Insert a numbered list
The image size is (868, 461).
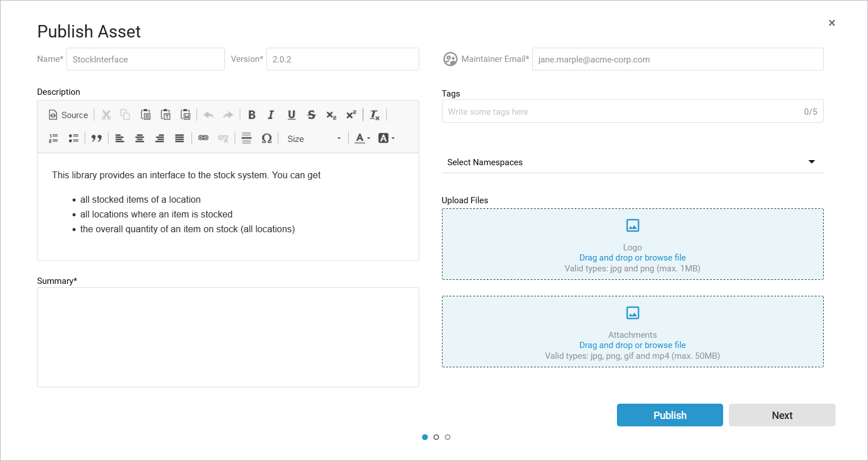[53, 139]
